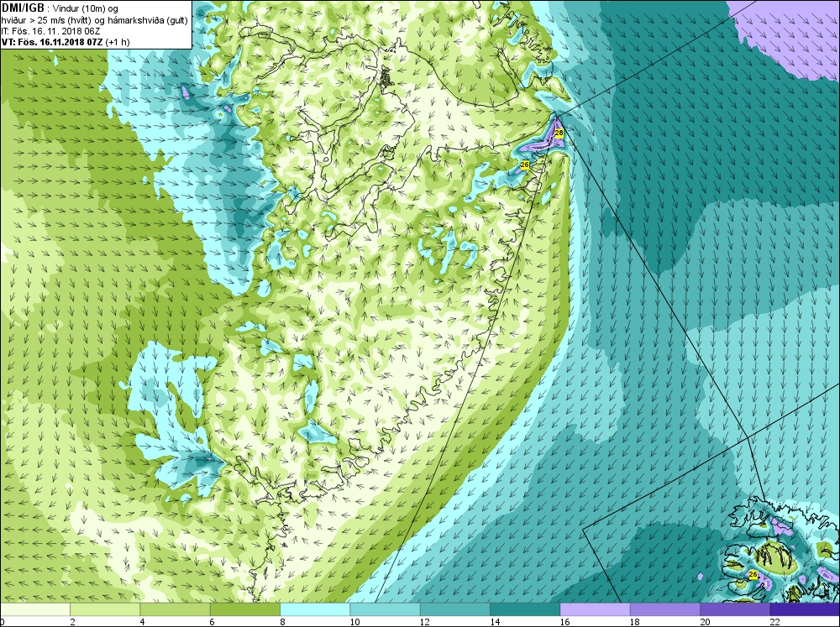The image size is (840, 627).
Task: Select the turquoise 10–12 legend swatch
Action: pos(385,609)
